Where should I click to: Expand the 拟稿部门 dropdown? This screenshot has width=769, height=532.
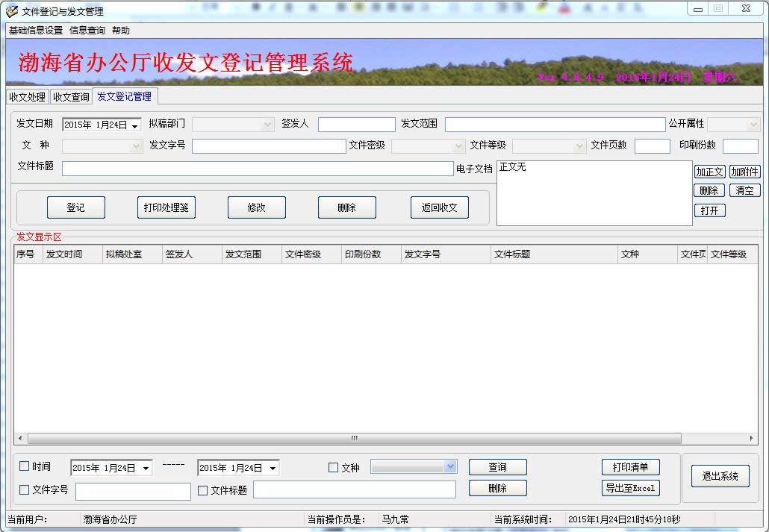click(268, 125)
